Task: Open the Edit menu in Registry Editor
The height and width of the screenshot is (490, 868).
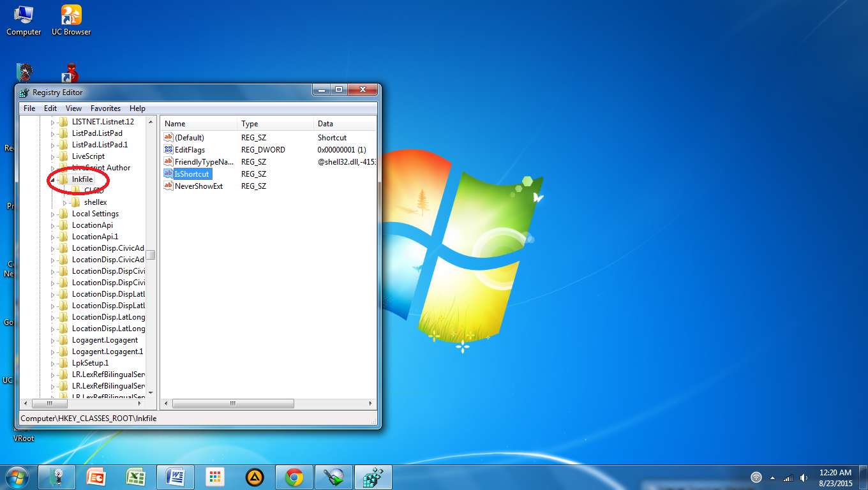Action: tap(50, 108)
